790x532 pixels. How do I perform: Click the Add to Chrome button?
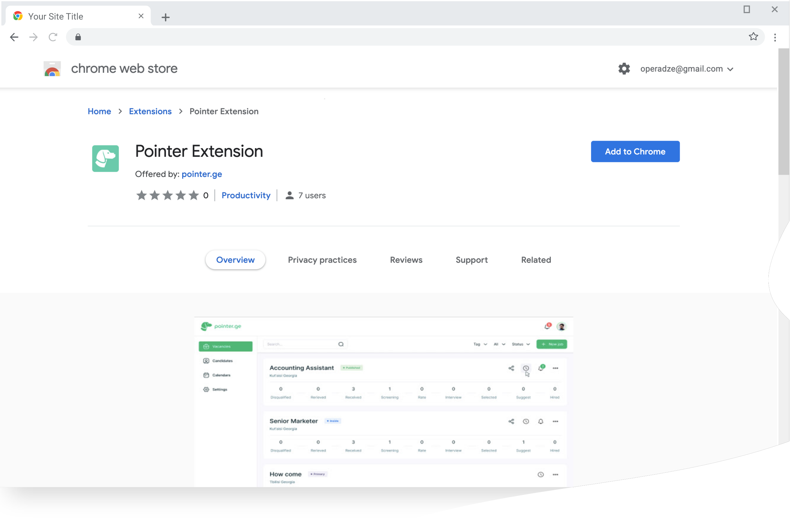pyautogui.click(x=635, y=151)
